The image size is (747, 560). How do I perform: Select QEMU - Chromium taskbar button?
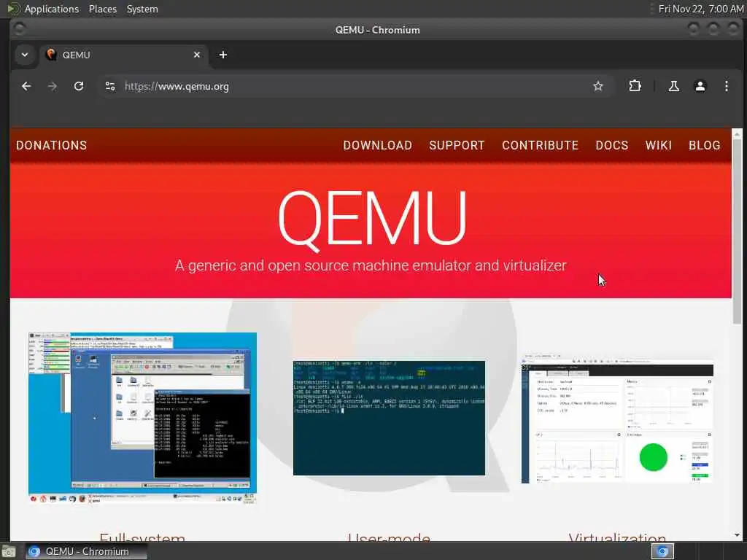pyautogui.click(x=86, y=551)
